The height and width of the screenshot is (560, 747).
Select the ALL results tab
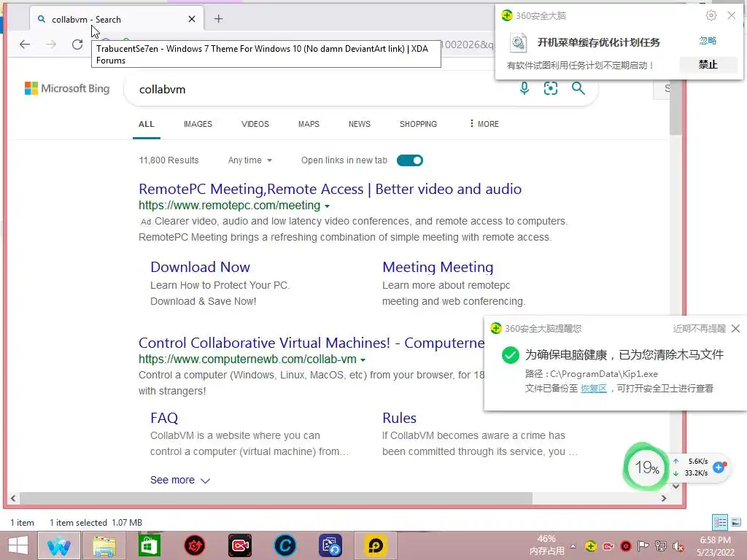click(x=146, y=124)
